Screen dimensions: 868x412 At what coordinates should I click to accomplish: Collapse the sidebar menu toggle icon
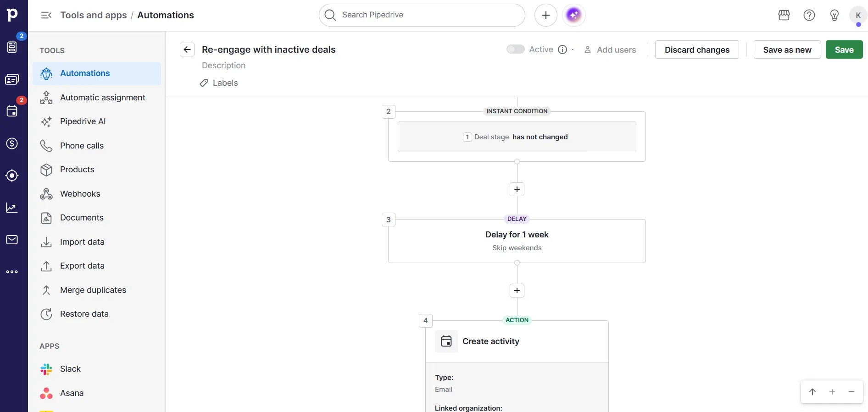46,15
